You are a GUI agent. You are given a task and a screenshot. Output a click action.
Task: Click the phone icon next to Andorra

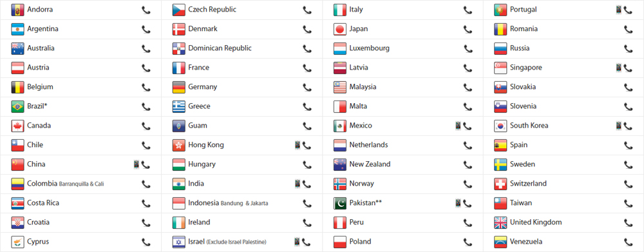(146, 10)
